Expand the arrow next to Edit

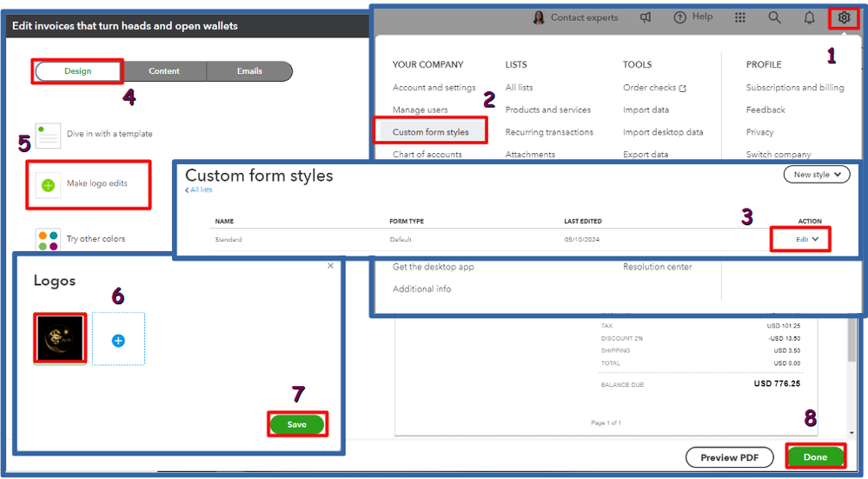click(815, 239)
